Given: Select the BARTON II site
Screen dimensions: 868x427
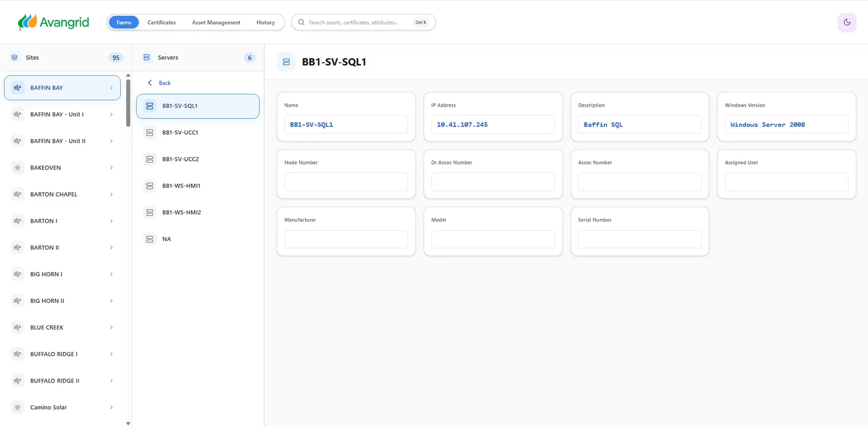Looking at the screenshot, I should point(62,248).
